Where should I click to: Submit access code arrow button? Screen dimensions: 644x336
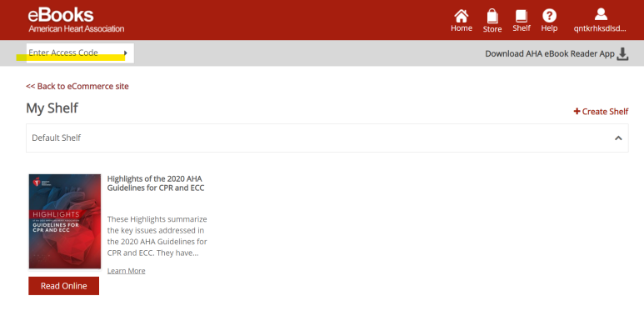tap(126, 53)
